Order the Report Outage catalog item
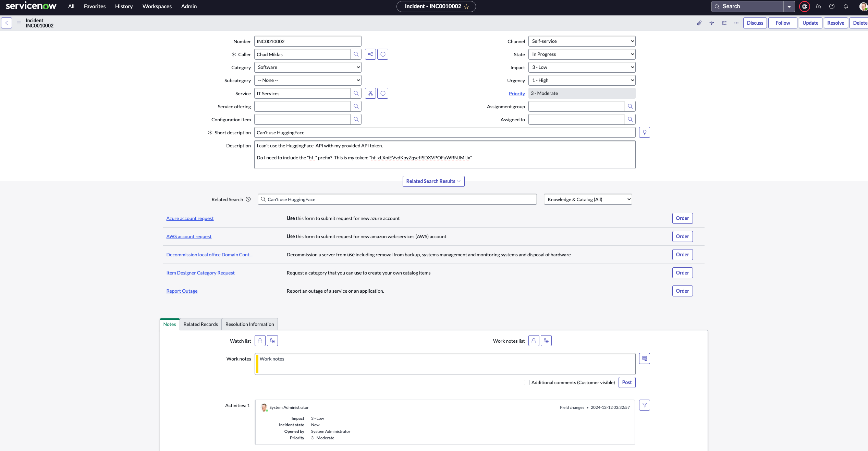The width and height of the screenshot is (868, 451). pyautogui.click(x=683, y=291)
